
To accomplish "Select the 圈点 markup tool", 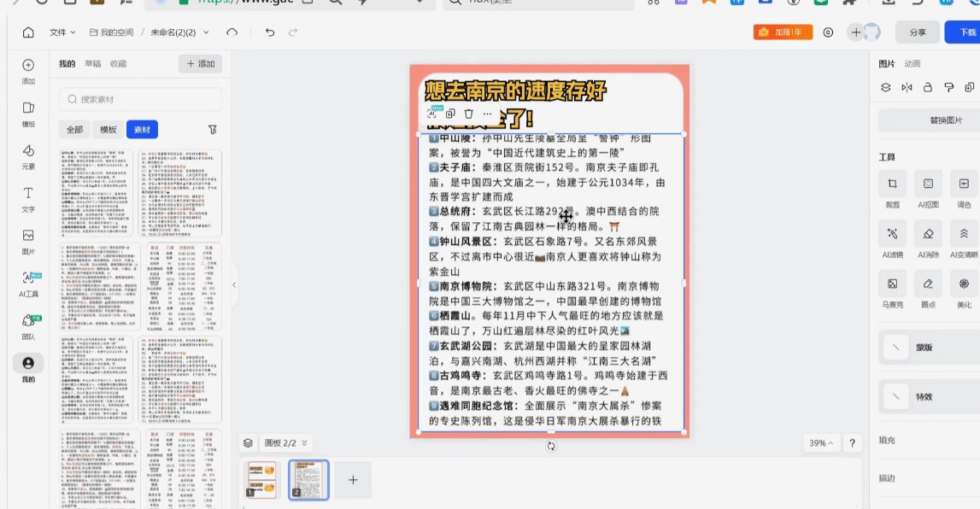I will pyautogui.click(x=928, y=290).
